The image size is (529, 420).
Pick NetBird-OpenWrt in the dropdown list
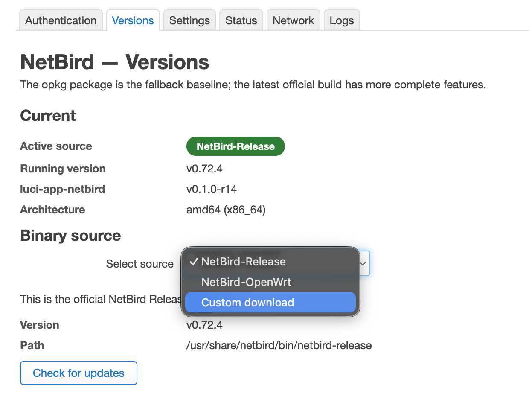point(270,282)
